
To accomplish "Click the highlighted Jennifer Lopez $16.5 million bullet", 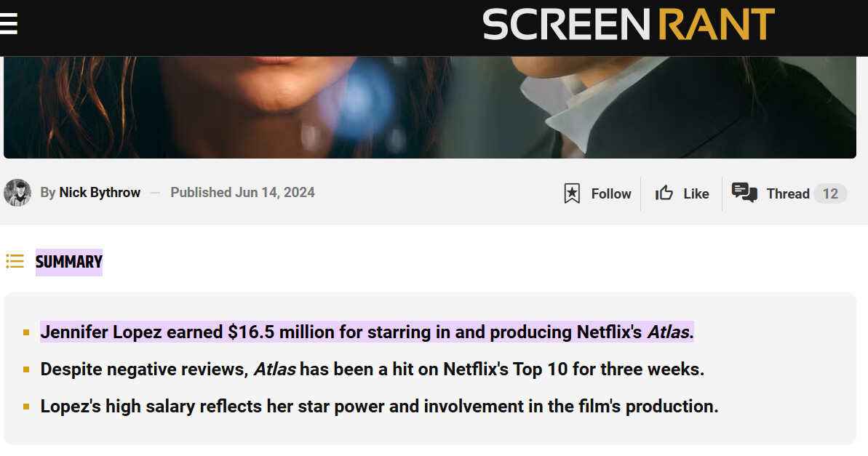I will (367, 332).
